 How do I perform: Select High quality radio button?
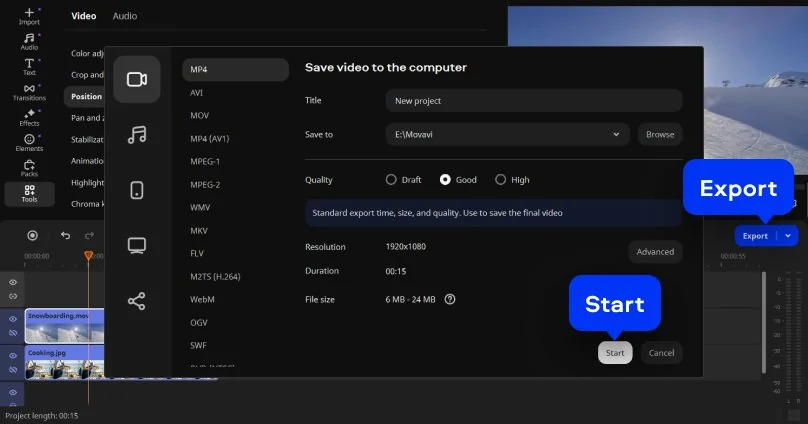(501, 180)
